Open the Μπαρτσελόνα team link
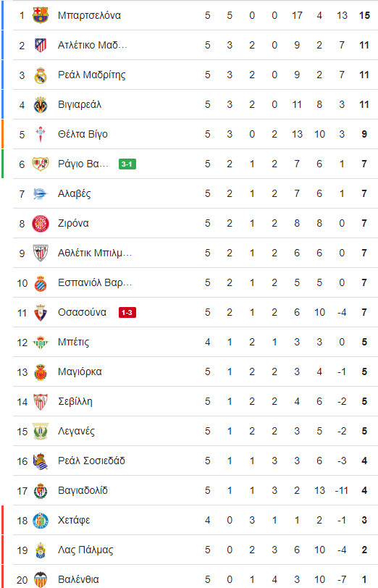This screenshot has width=378, height=588. (x=89, y=15)
